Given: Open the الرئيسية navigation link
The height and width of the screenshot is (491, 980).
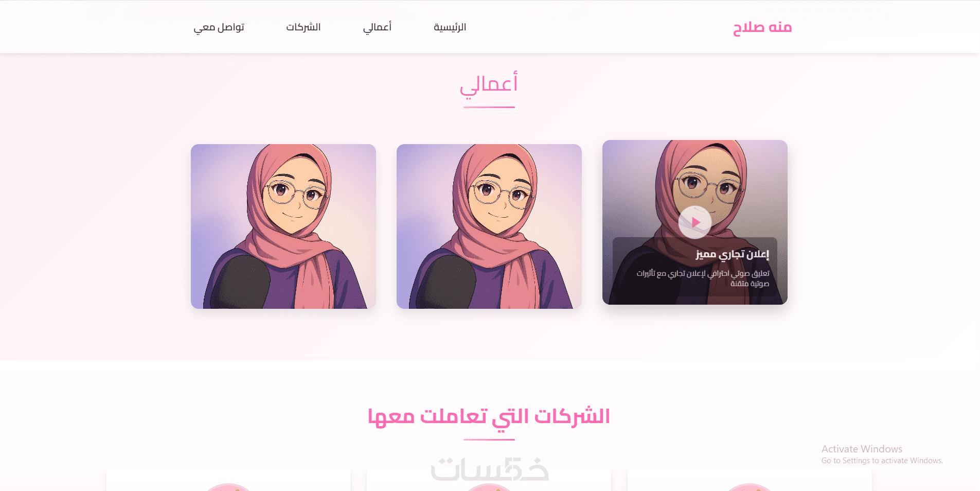Looking at the screenshot, I should 450,27.
